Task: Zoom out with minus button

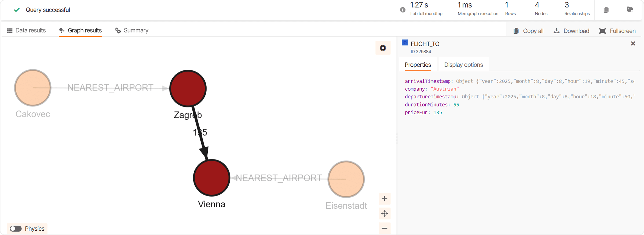Action: 384,228
